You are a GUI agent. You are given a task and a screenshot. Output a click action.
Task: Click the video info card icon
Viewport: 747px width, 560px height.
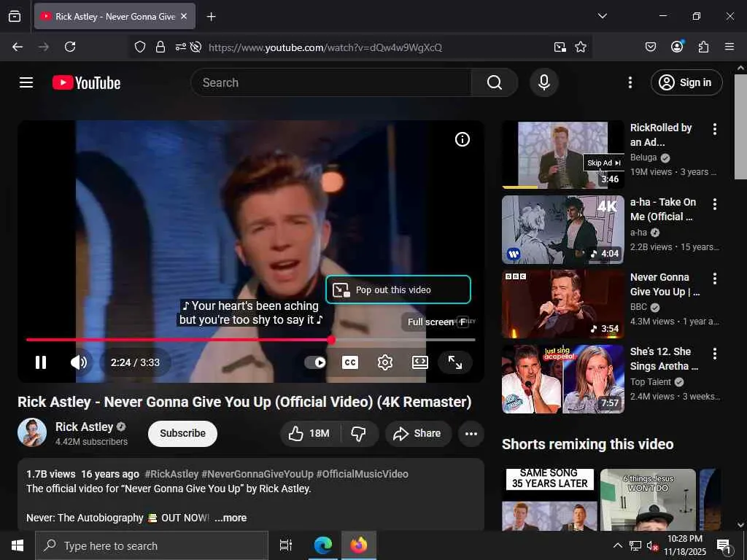[x=462, y=139]
